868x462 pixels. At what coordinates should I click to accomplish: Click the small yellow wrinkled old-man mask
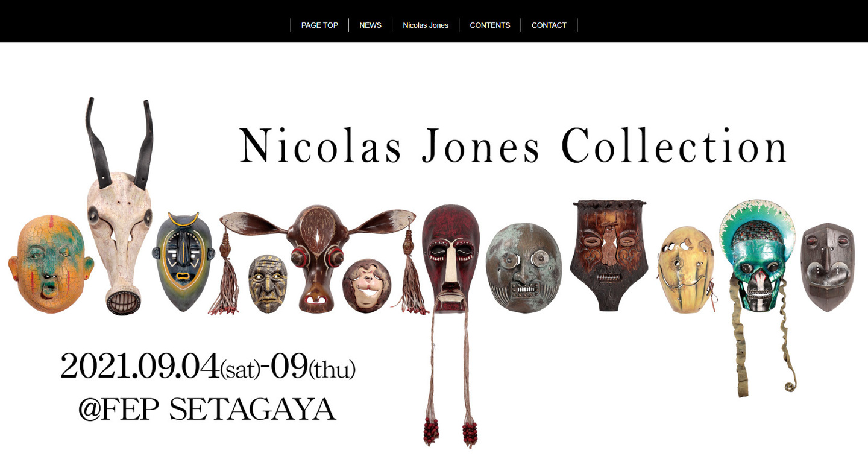(268, 283)
